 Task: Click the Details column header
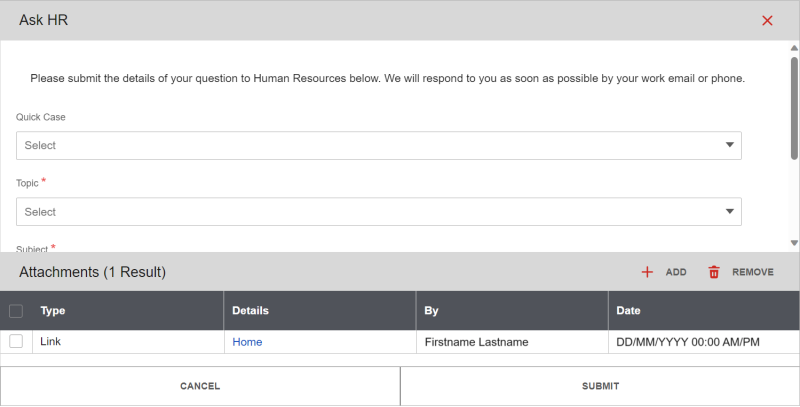click(250, 311)
